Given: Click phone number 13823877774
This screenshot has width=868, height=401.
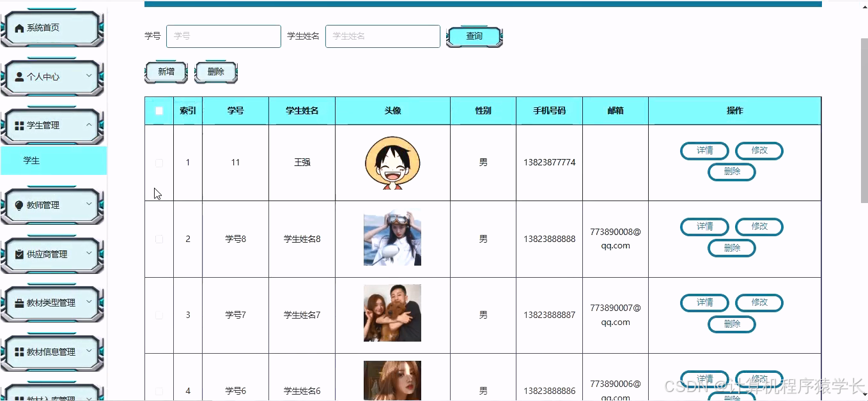Looking at the screenshot, I should (550, 163).
